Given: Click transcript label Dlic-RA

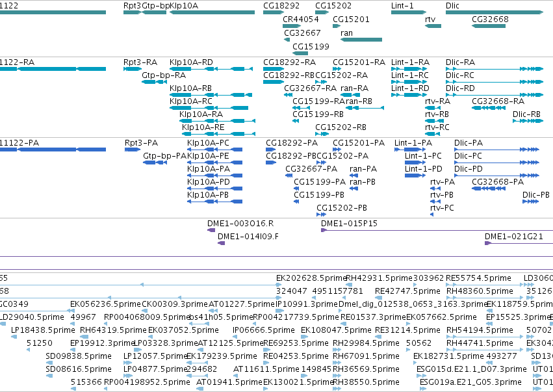Looking at the screenshot, I should click(460, 62).
